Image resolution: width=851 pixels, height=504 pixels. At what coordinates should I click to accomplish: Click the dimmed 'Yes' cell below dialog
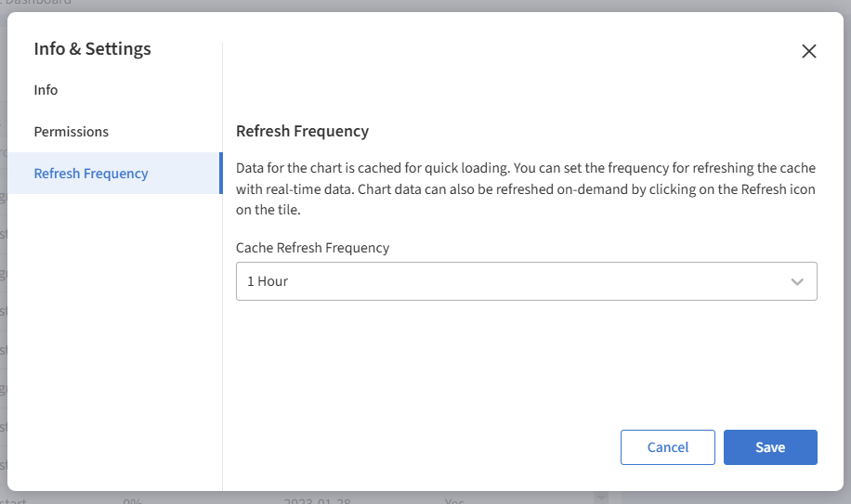point(454,499)
